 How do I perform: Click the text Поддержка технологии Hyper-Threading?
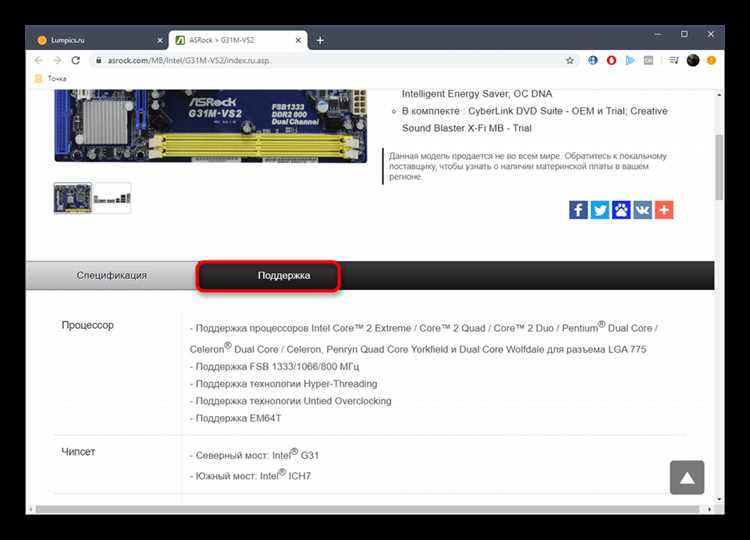[x=283, y=384]
